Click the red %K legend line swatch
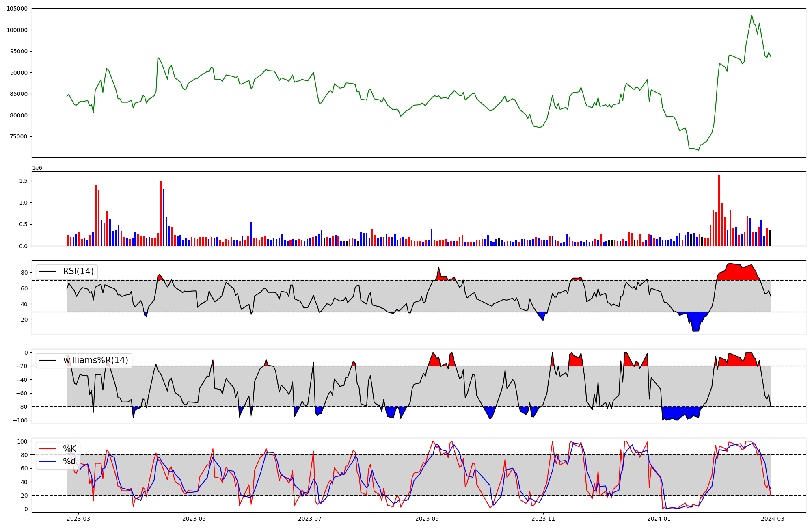The height and width of the screenshot is (528, 812). click(x=48, y=449)
